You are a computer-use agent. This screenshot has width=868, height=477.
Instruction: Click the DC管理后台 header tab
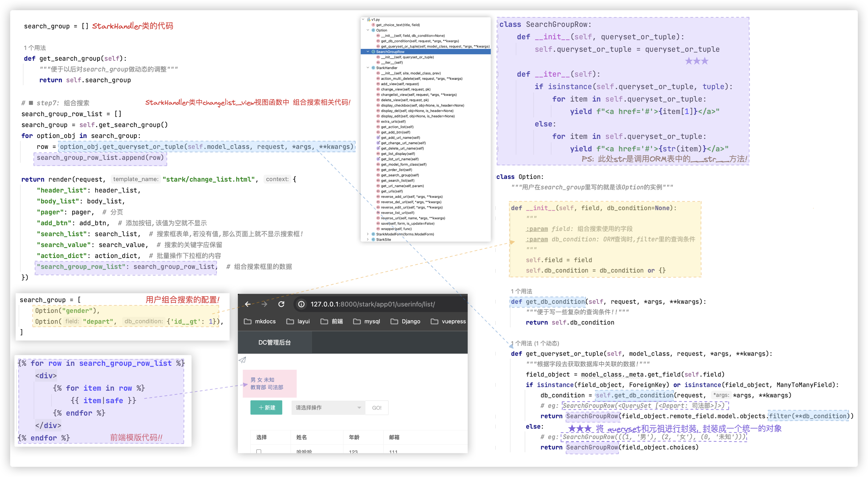275,343
